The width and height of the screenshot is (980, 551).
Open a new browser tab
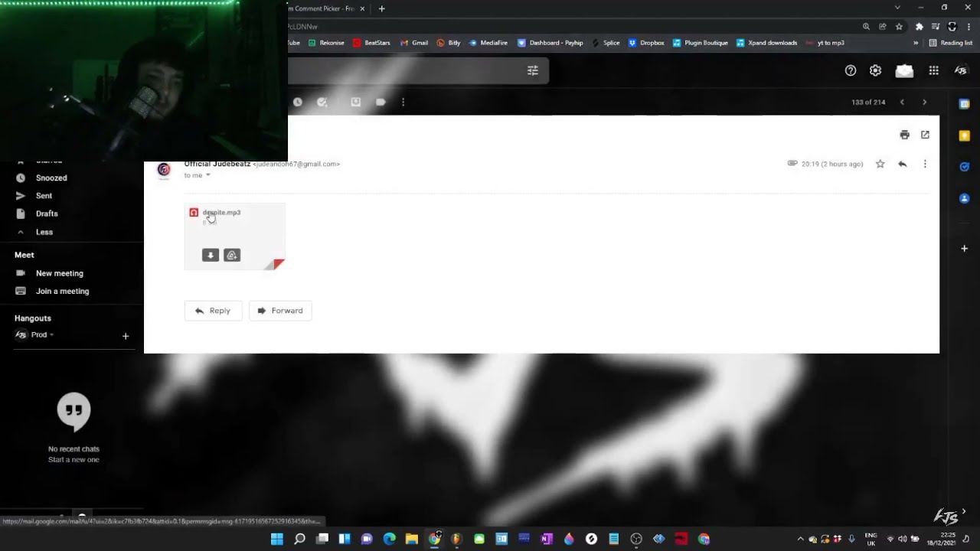click(382, 8)
